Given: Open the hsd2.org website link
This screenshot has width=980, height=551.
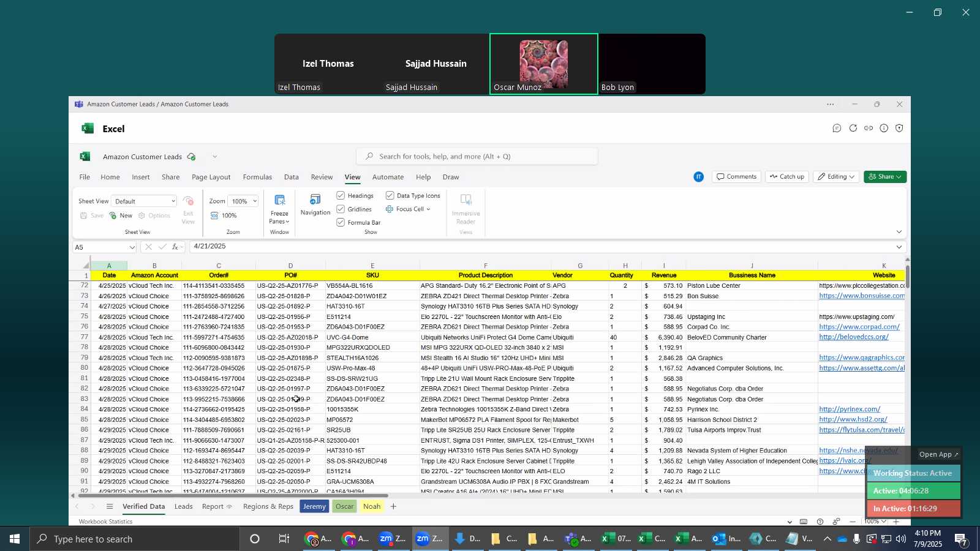Looking at the screenshot, I should pyautogui.click(x=853, y=419).
